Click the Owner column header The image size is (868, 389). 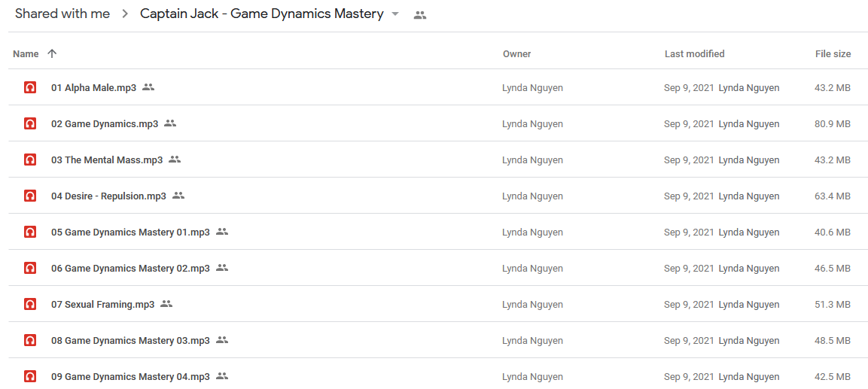(x=516, y=53)
